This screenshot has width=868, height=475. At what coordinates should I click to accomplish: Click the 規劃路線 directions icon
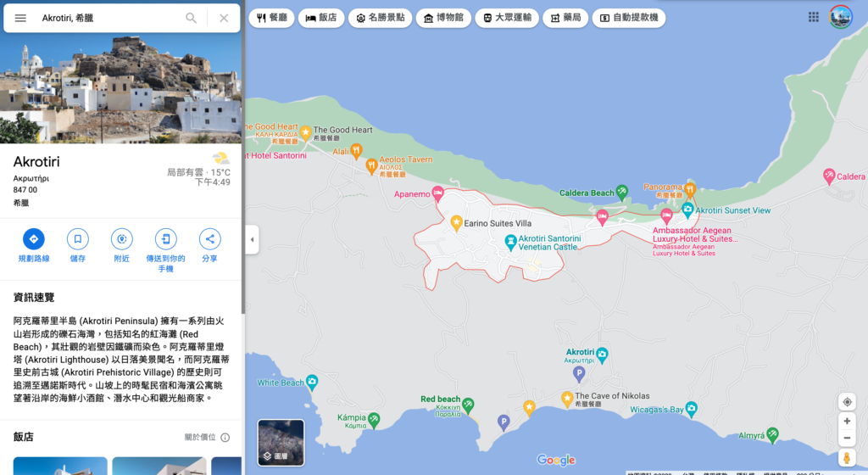[x=34, y=239]
